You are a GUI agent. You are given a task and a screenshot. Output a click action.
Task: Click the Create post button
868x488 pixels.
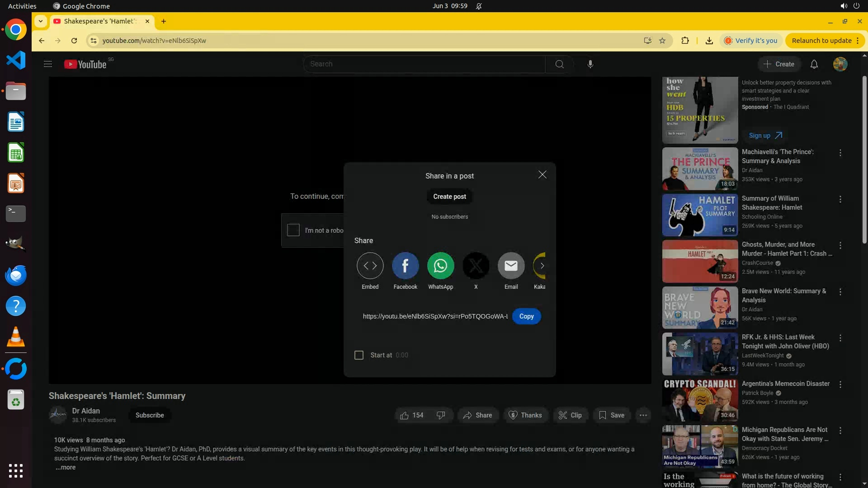coord(449,197)
